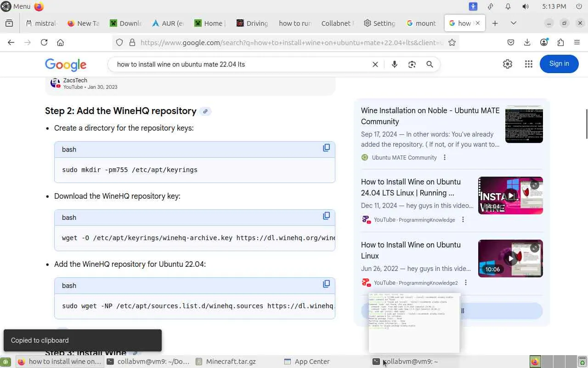Viewport: 588px width, 368px height.
Task: Open the tracking protection shield panel
Action: point(119,42)
